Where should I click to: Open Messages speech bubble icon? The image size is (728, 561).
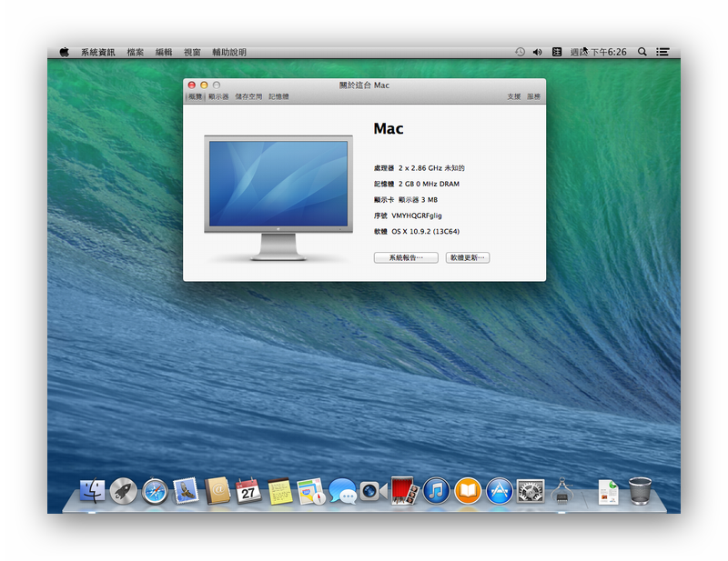(343, 491)
